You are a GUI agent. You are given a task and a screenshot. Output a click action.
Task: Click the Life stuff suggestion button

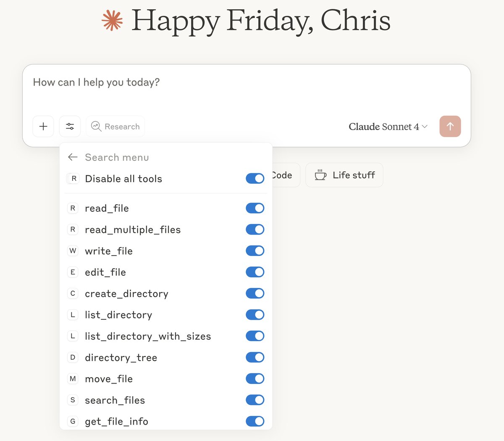click(344, 175)
